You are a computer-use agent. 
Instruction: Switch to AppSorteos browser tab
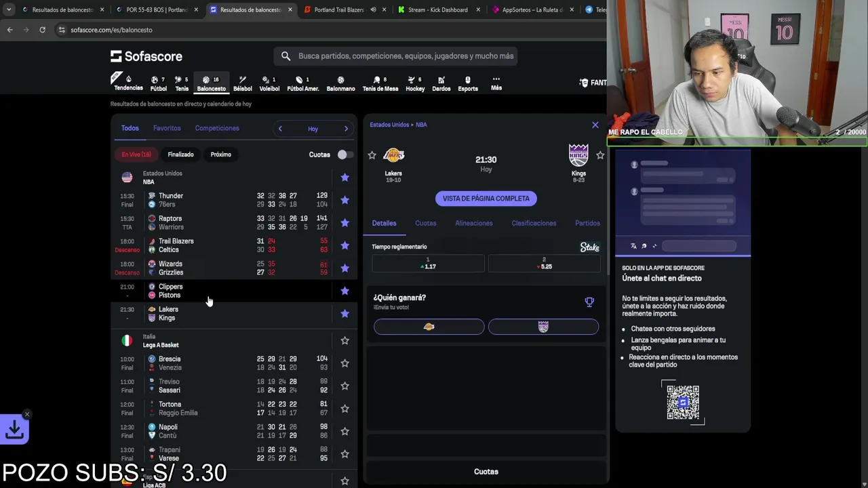pos(531,9)
